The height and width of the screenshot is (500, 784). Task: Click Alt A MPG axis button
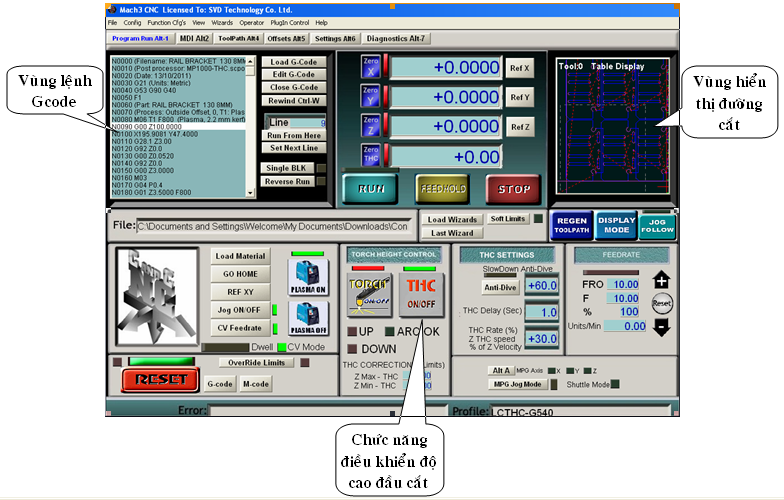tap(500, 370)
